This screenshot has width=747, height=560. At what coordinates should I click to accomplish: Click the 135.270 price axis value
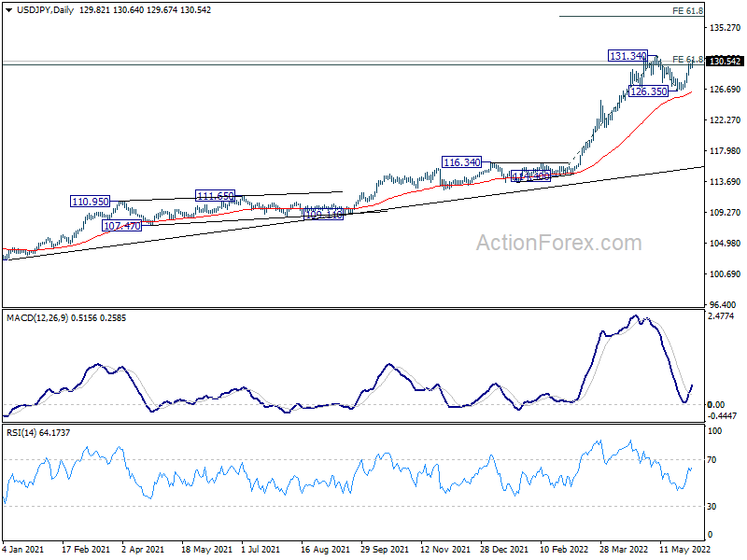click(x=724, y=28)
